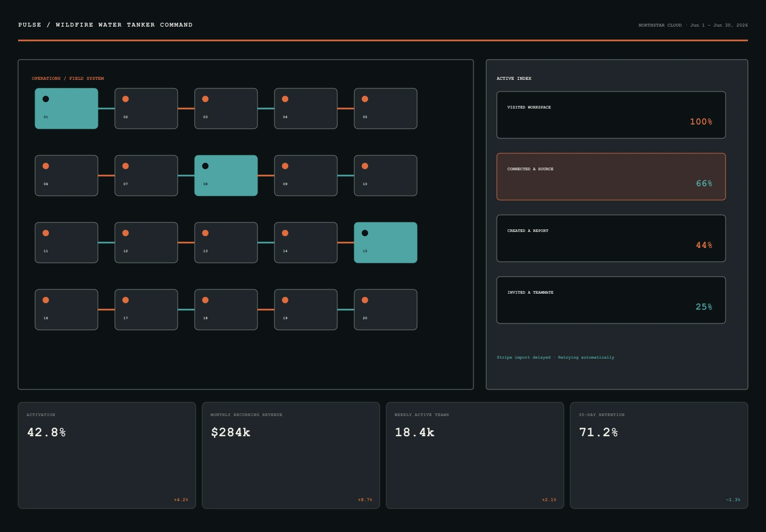Click the "100%" value
The height and width of the screenshot is (532, 766).
point(701,122)
